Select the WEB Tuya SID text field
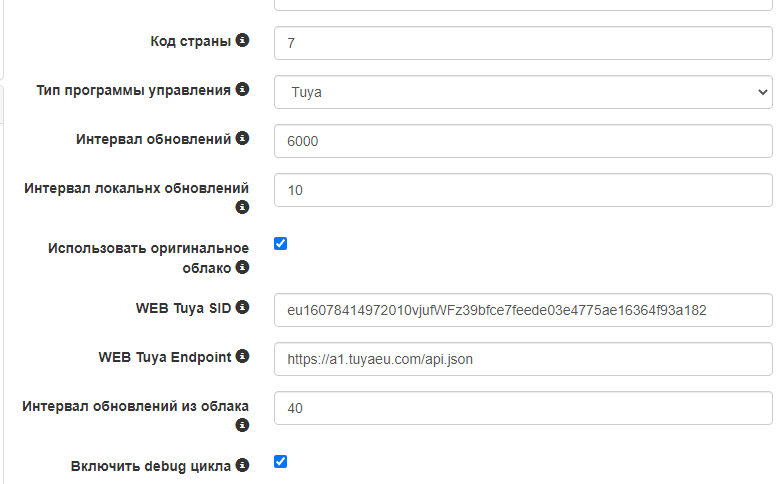The image size is (780, 484). [523, 310]
